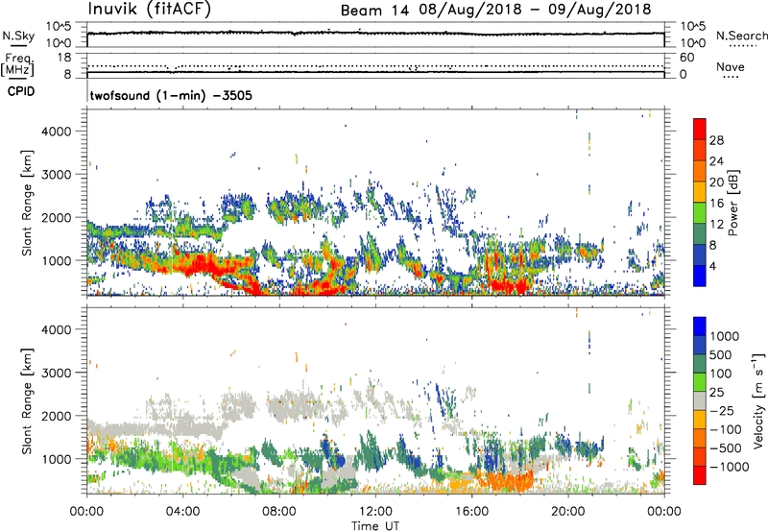This screenshot has height=532, width=768.
Task: Click the "Time UT" axis title
Action: tap(375, 526)
